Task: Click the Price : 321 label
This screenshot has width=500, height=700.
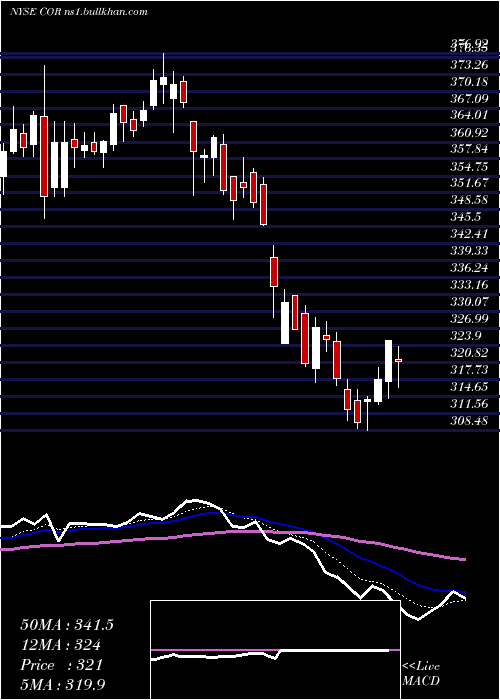Action: tap(62, 665)
